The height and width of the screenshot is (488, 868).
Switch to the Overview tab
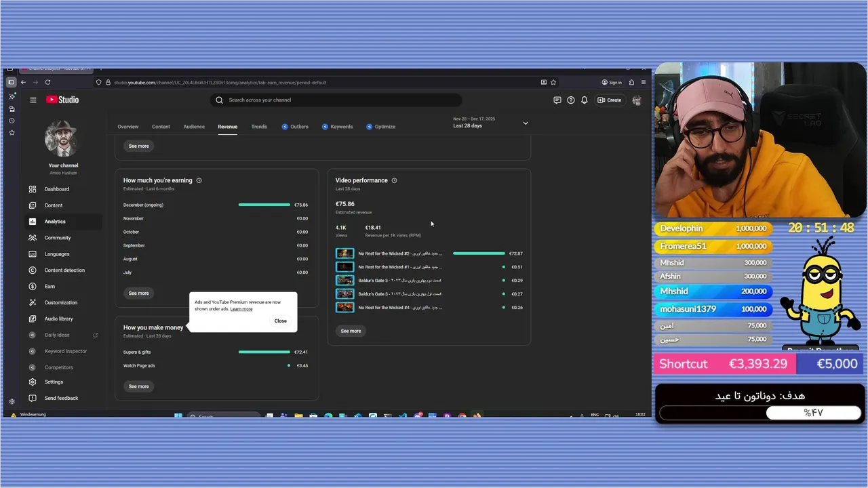click(127, 127)
